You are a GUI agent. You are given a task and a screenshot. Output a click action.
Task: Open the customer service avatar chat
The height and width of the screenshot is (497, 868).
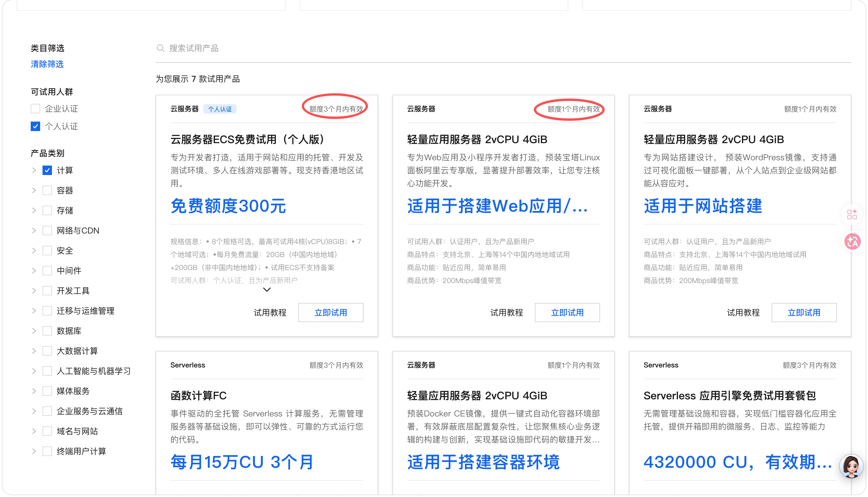(851, 466)
